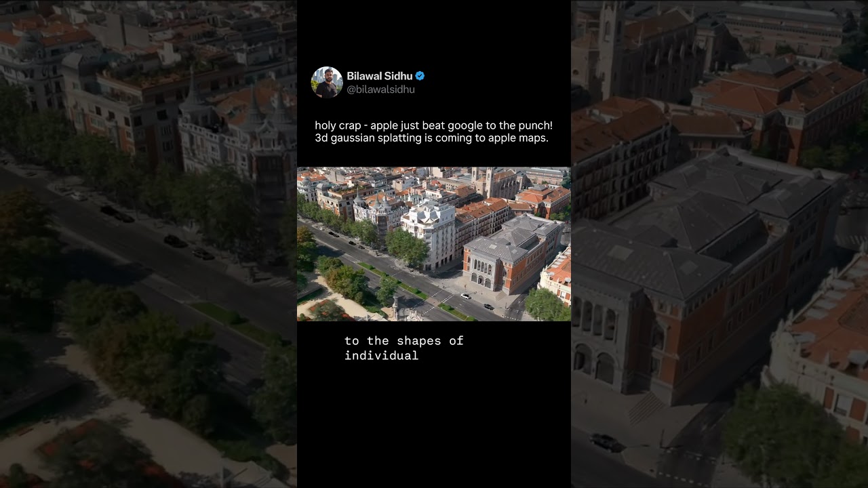Screen dimensions: 868x488
Task: Click the blue verified badge
Action: (x=420, y=76)
